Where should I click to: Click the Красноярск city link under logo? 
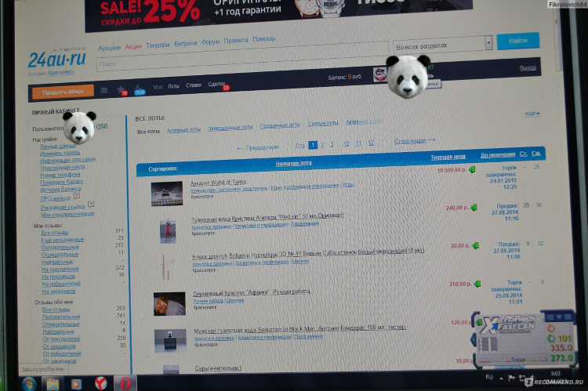point(61,72)
